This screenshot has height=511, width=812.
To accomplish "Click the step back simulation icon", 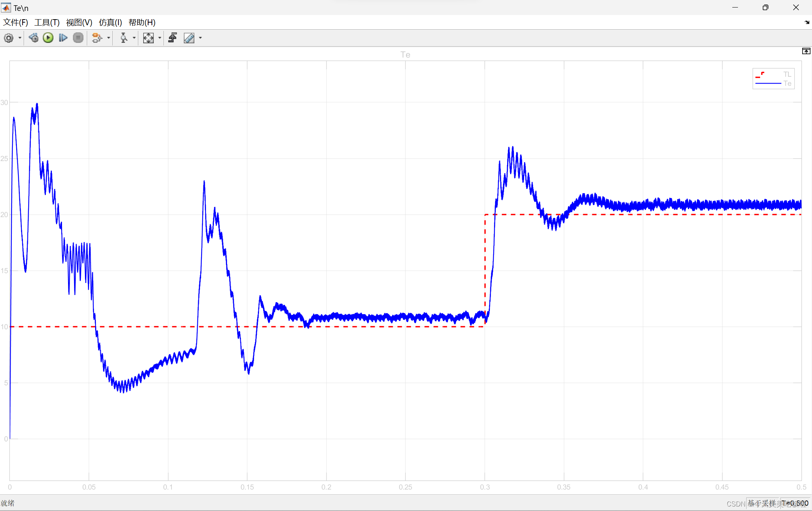I will (x=33, y=38).
